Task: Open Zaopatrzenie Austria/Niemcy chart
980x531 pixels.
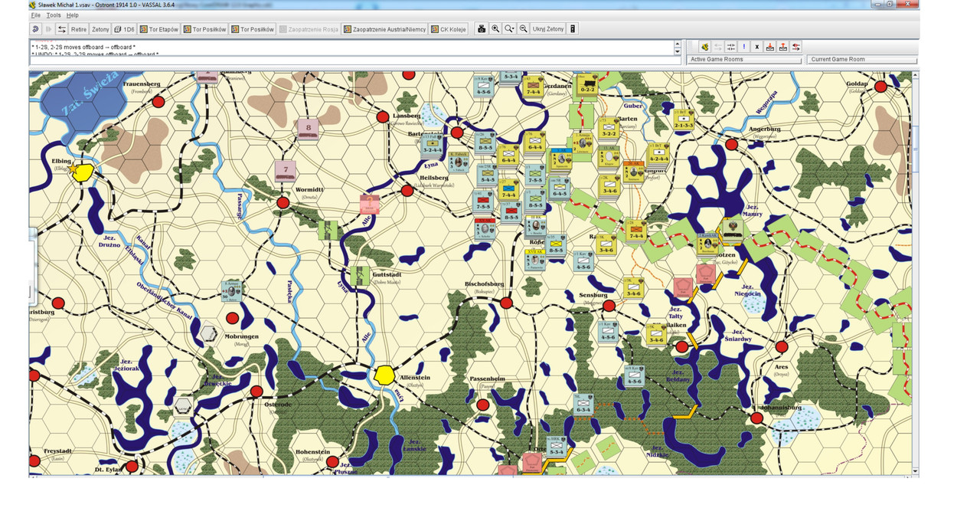Action: 384,29
